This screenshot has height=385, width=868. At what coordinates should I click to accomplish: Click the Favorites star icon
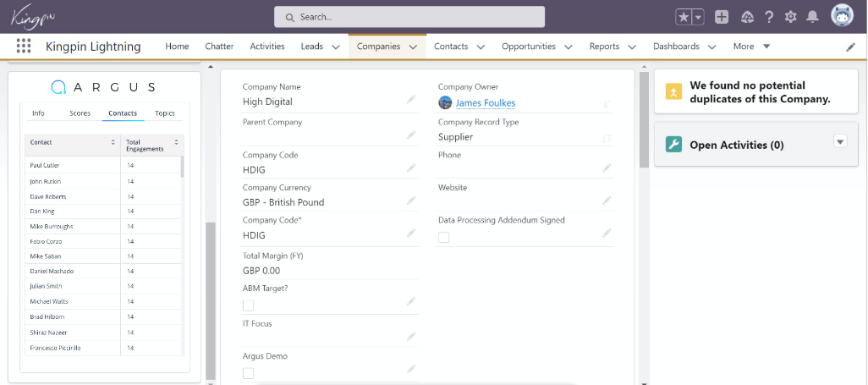(684, 17)
